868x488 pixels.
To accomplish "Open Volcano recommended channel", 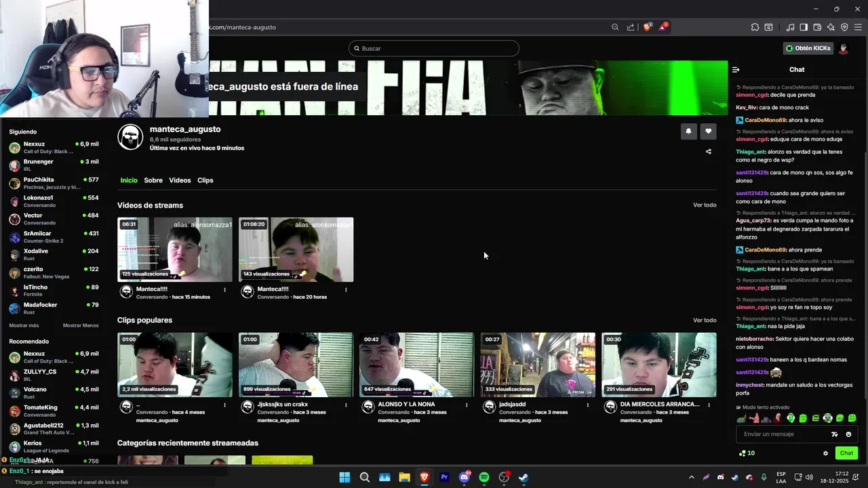I will tap(54, 393).
